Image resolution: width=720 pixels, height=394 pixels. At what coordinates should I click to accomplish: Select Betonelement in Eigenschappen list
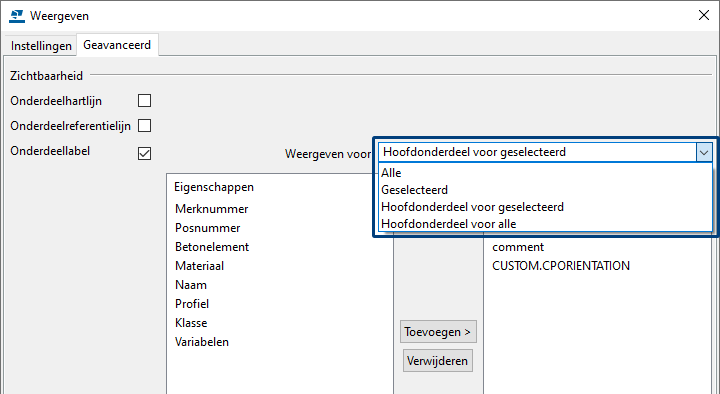[x=212, y=247]
